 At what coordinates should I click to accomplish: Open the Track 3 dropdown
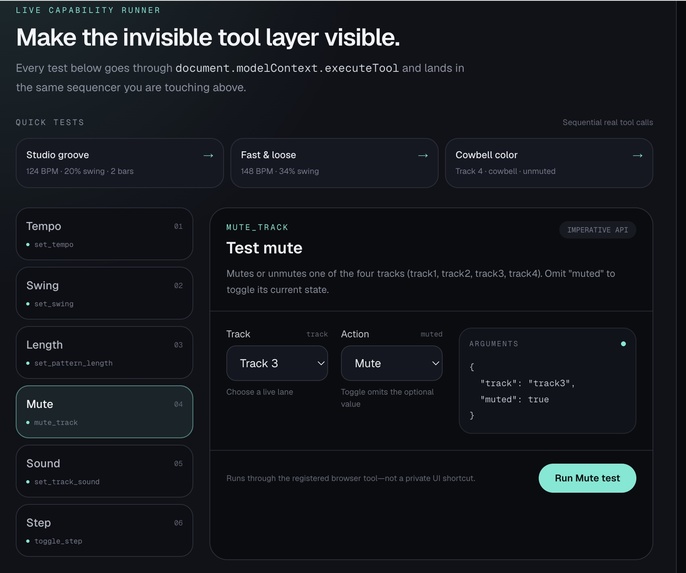[x=277, y=363]
